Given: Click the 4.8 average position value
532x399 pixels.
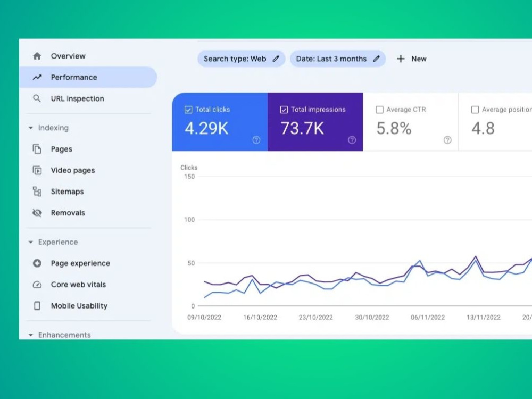Looking at the screenshot, I should coord(483,129).
